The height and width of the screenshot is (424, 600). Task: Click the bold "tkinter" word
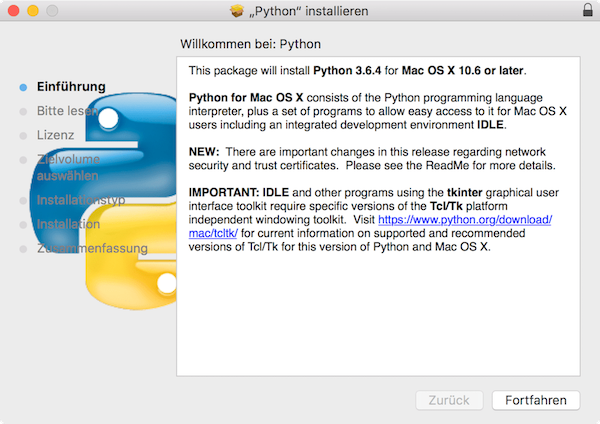coord(465,192)
